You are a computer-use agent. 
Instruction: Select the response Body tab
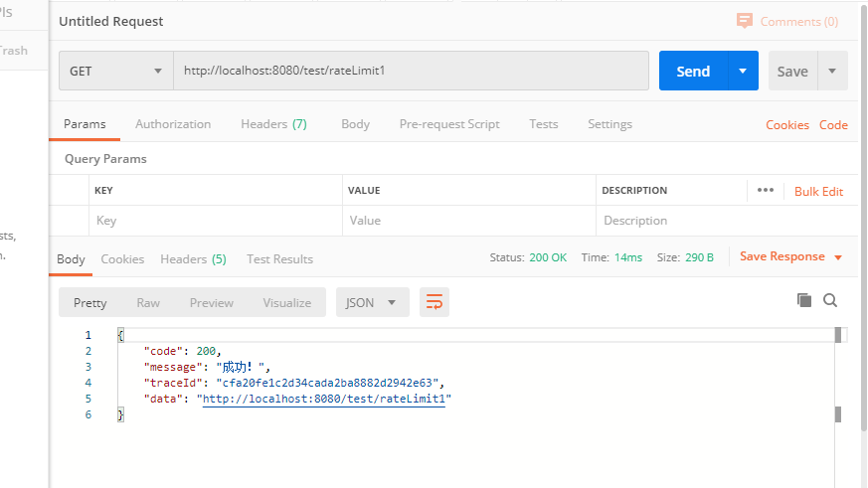pyautogui.click(x=71, y=259)
